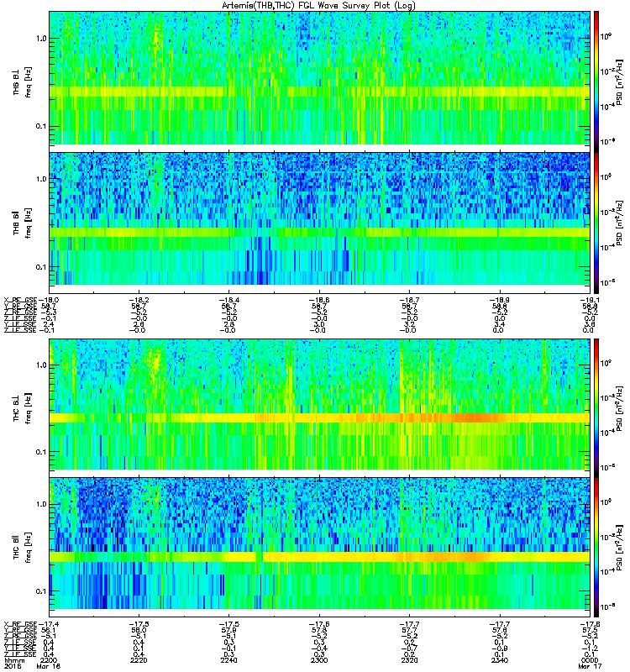The width and height of the screenshot is (630, 672).
Task: Click the 'PSD [nT²/Hz]' label of the THC B-perpendicular color bar
Action: pyautogui.click(x=620, y=408)
